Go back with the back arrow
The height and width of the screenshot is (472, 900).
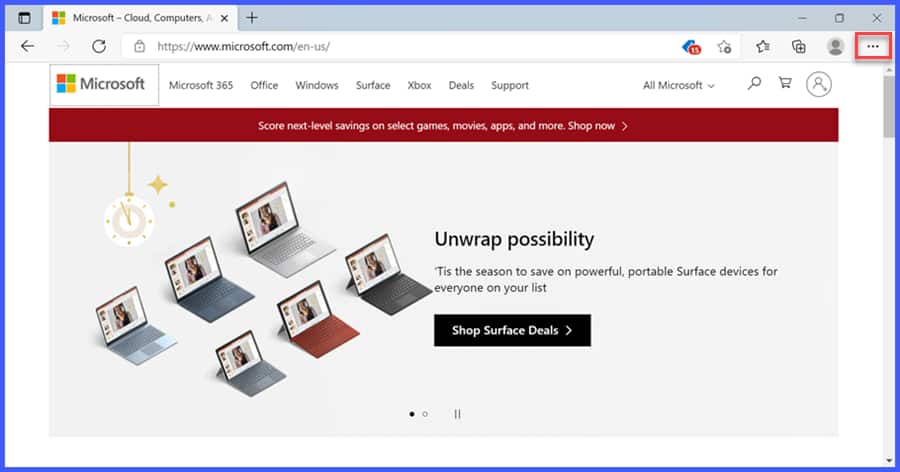point(28,47)
